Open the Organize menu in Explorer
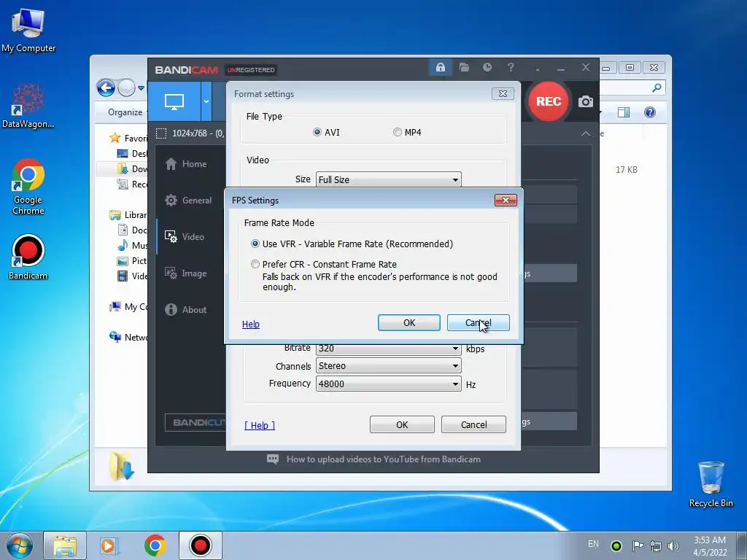747x560 pixels. 125,112
